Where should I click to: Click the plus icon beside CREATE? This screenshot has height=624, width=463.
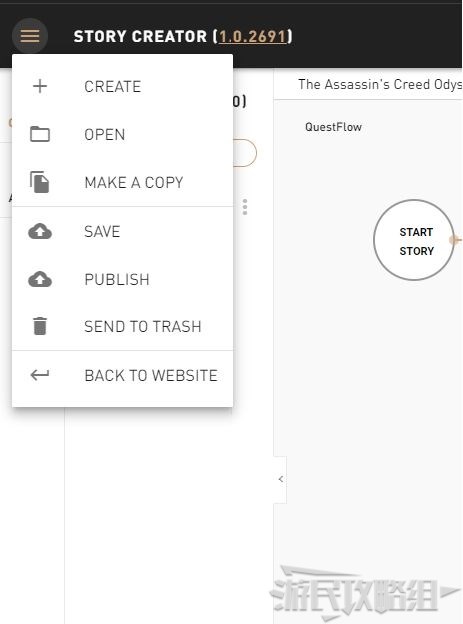coord(40,86)
